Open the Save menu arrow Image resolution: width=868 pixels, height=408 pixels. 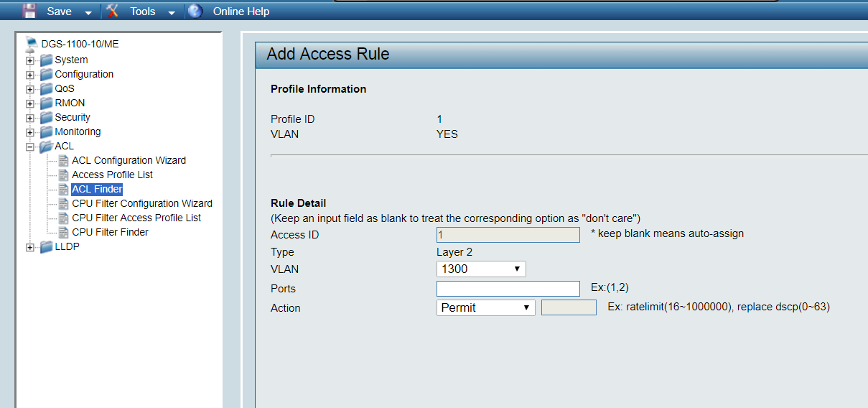click(88, 12)
